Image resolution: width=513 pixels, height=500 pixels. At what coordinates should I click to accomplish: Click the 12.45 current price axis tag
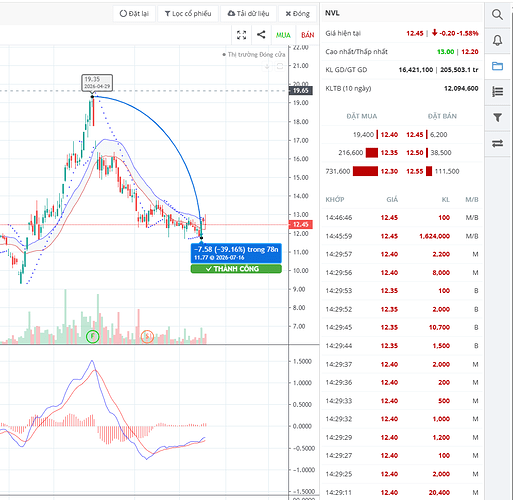point(301,224)
